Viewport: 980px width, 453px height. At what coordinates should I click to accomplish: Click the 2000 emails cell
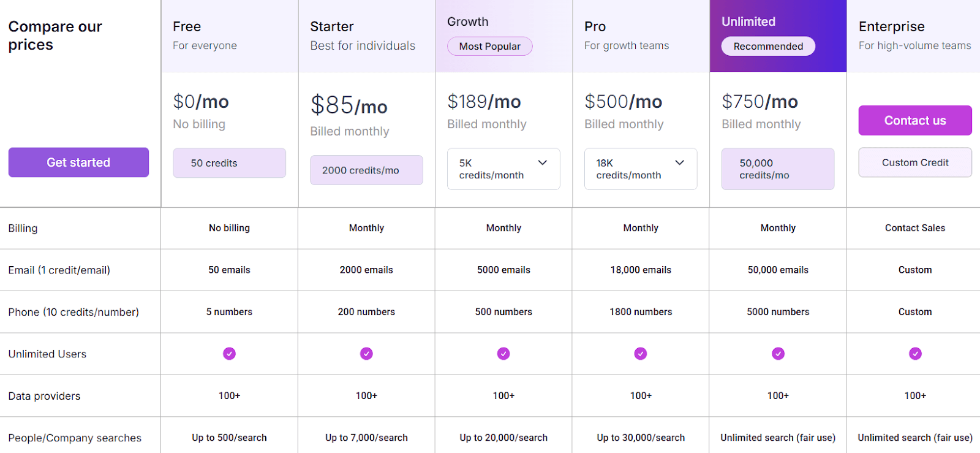point(366,270)
